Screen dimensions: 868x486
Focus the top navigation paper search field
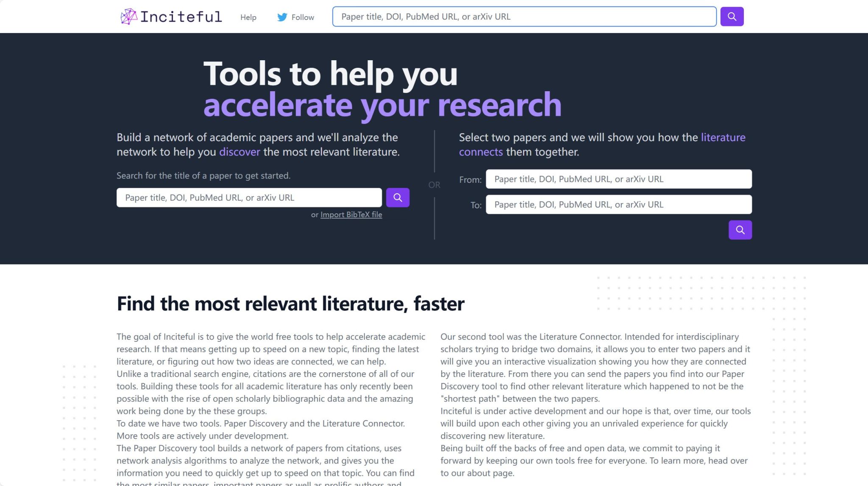524,17
